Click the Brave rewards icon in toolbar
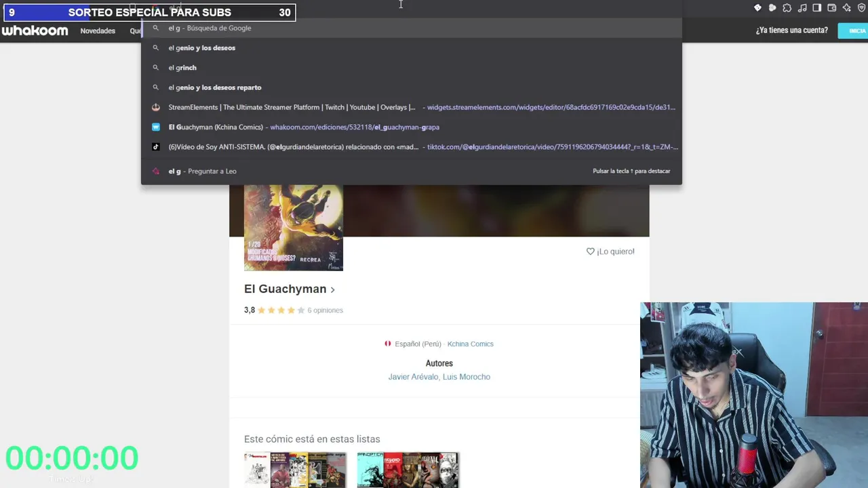The image size is (868, 488). click(x=758, y=7)
